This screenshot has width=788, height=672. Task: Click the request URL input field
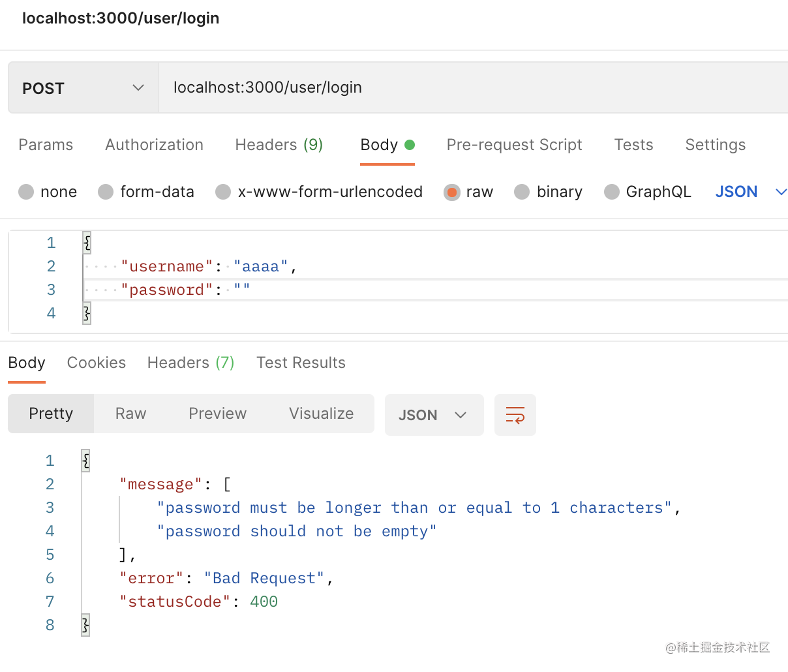coord(470,88)
